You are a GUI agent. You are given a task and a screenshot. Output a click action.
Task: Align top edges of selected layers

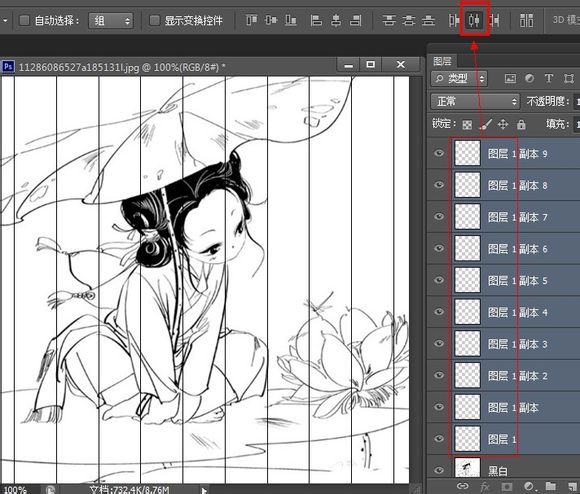252,20
